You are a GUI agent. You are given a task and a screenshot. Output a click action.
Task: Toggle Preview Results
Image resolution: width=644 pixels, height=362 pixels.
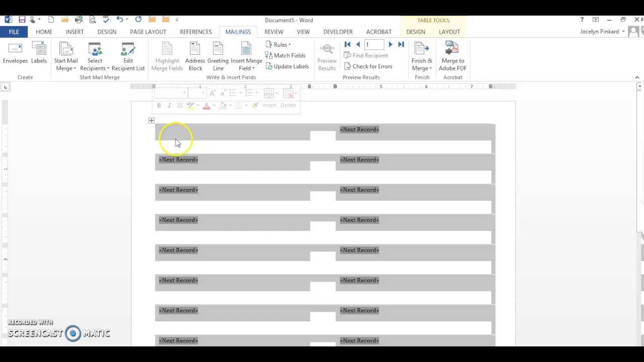click(x=327, y=57)
